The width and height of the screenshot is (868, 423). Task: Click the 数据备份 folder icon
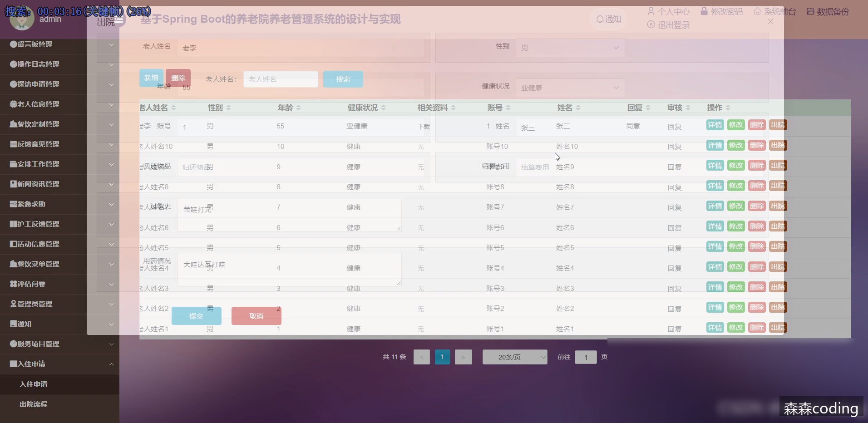tap(810, 11)
